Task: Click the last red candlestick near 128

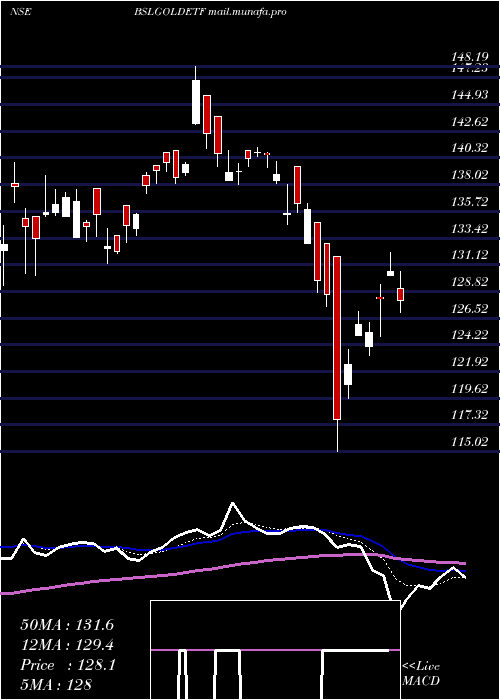Action: point(400,295)
